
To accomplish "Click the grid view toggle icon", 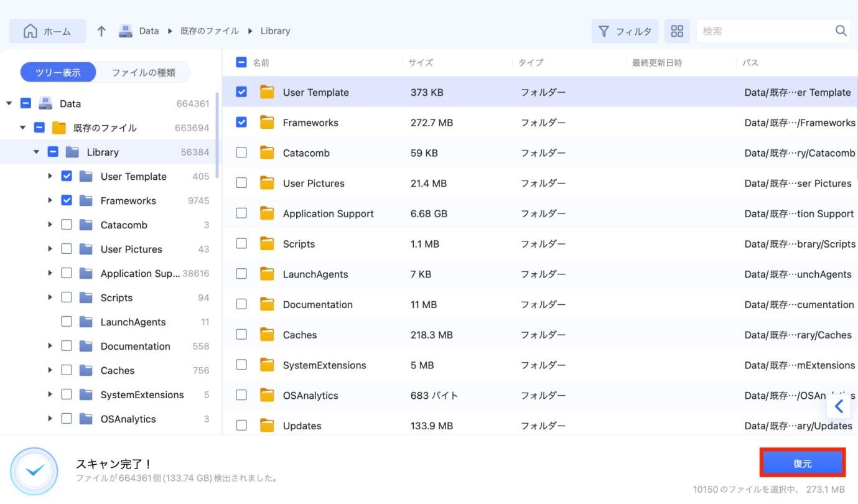I will tap(677, 31).
